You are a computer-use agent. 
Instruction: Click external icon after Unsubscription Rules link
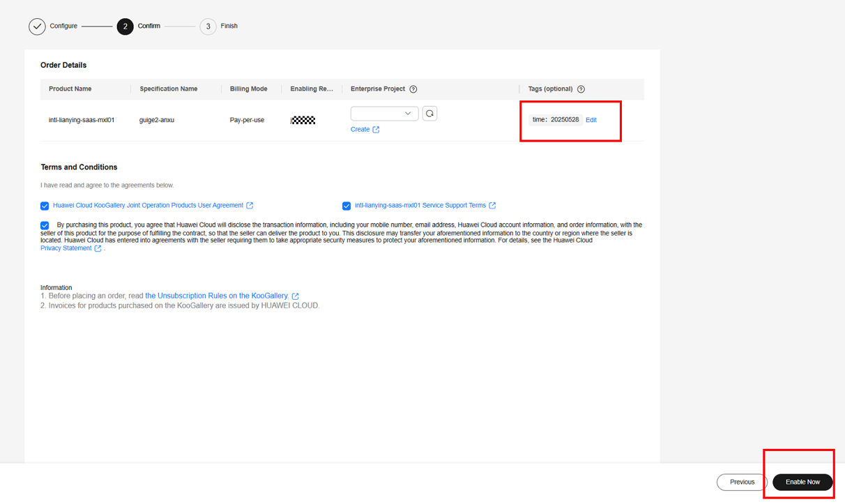click(295, 296)
